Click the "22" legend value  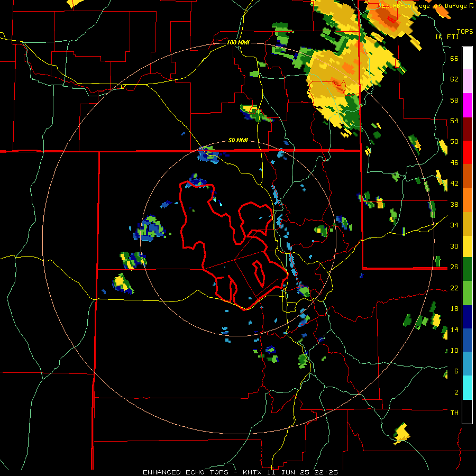point(454,288)
